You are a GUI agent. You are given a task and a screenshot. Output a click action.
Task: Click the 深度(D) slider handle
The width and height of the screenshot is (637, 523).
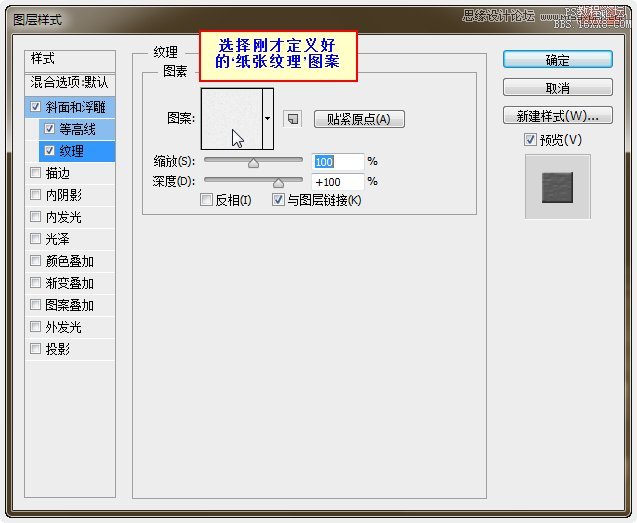[279, 183]
